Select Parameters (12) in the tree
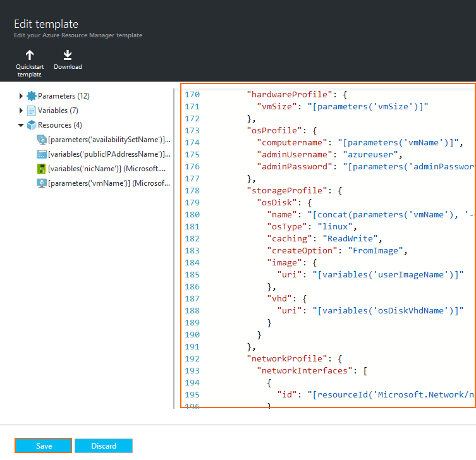This screenshot has height=460, width=476. tap(63, 96)
